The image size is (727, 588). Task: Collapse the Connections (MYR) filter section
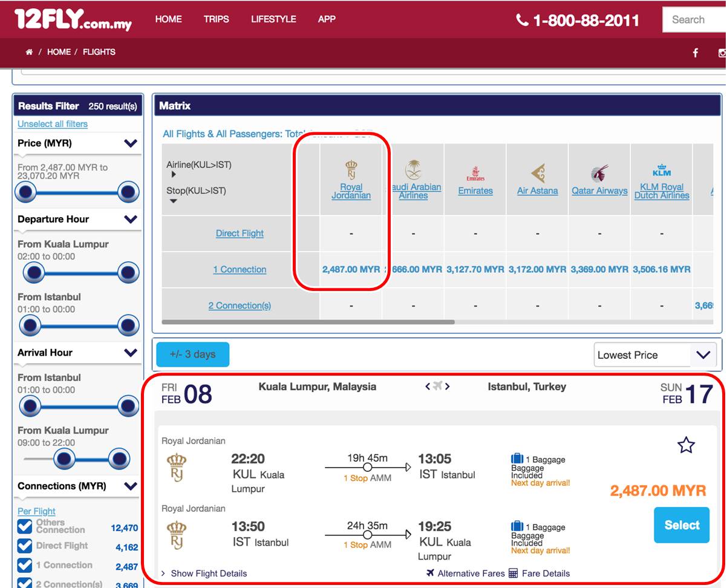tap(131, 486)
